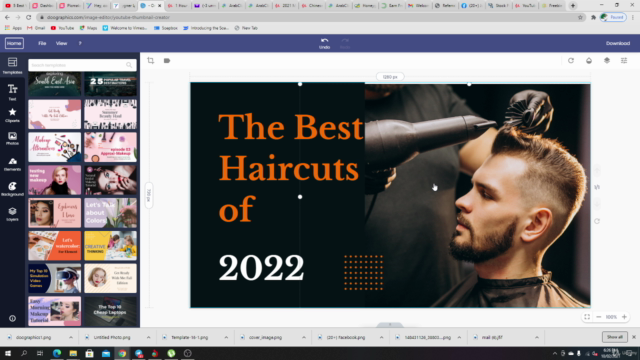The image size is (640, 360).
Task: Open the File menu
Action: pos(42,43)
